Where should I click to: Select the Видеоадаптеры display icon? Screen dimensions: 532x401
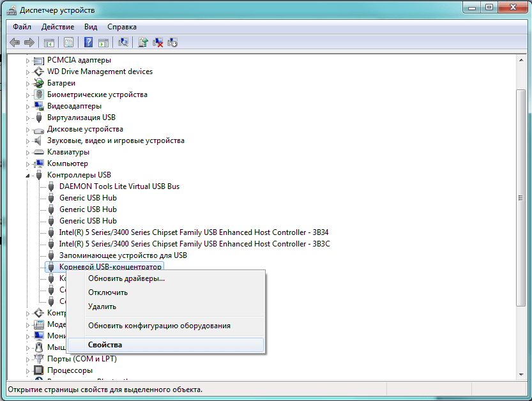point(39,106)
